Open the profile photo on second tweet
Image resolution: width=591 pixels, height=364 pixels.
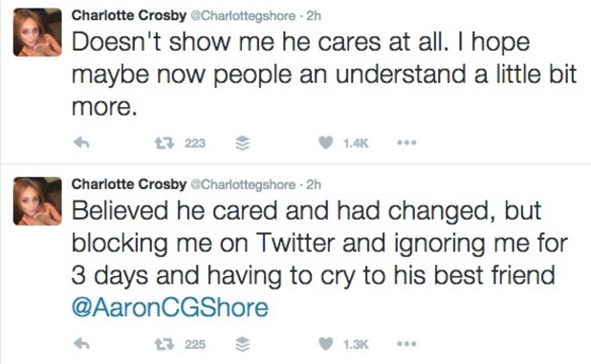37,202
